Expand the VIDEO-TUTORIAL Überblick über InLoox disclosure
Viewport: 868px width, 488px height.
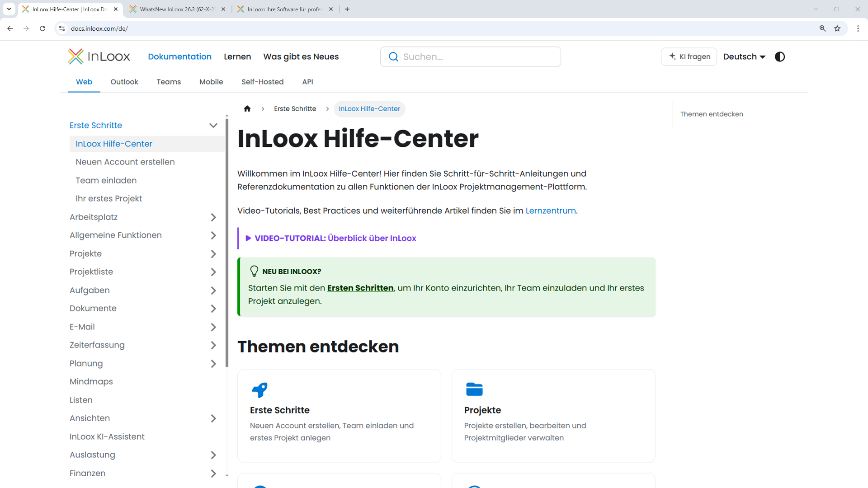pos(330,238)
